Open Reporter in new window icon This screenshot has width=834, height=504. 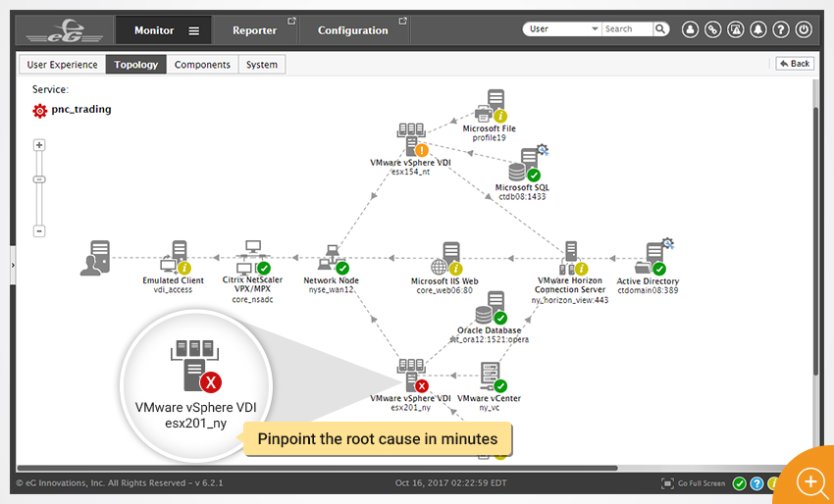[x=291, y=22]
